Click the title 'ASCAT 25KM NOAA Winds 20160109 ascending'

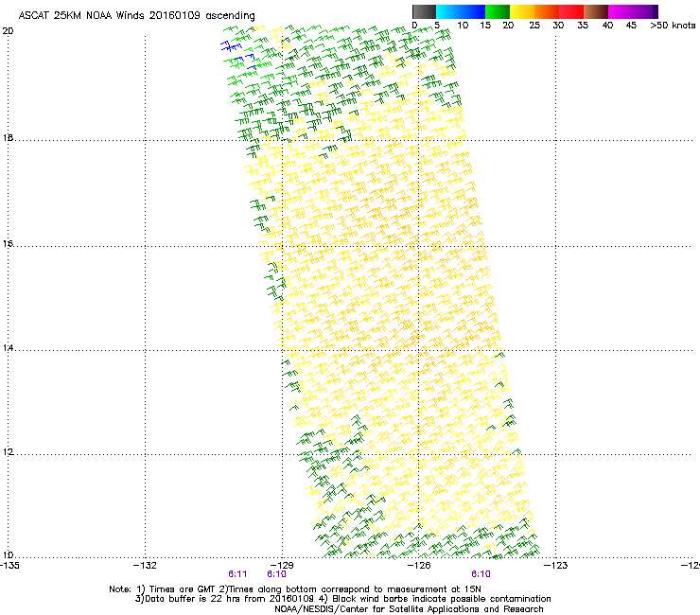coord(136,16)
